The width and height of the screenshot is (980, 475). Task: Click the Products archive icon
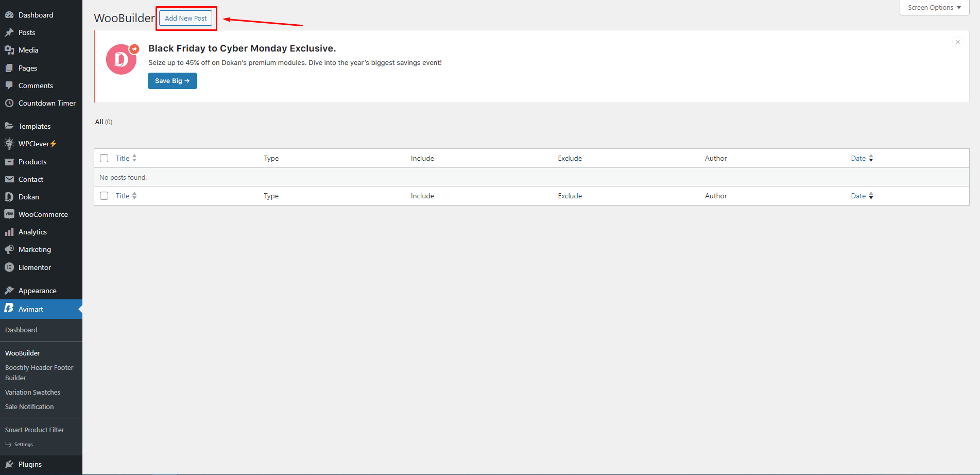tap(9, 162)
